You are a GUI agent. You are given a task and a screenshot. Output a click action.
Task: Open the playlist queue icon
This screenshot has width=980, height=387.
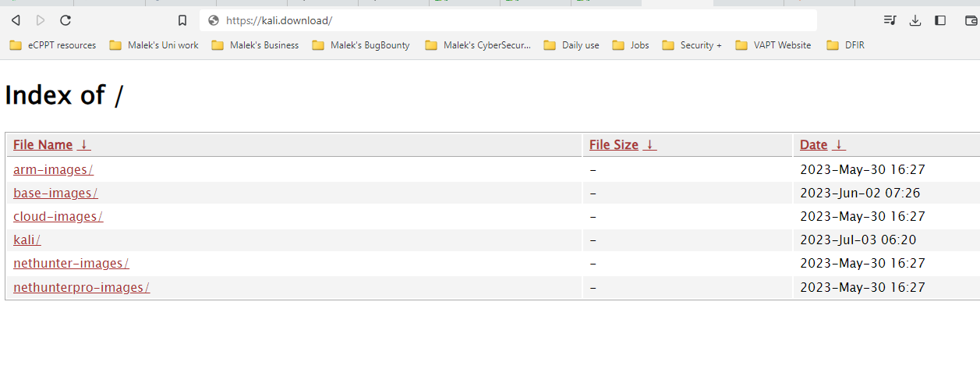click(890, 20)
